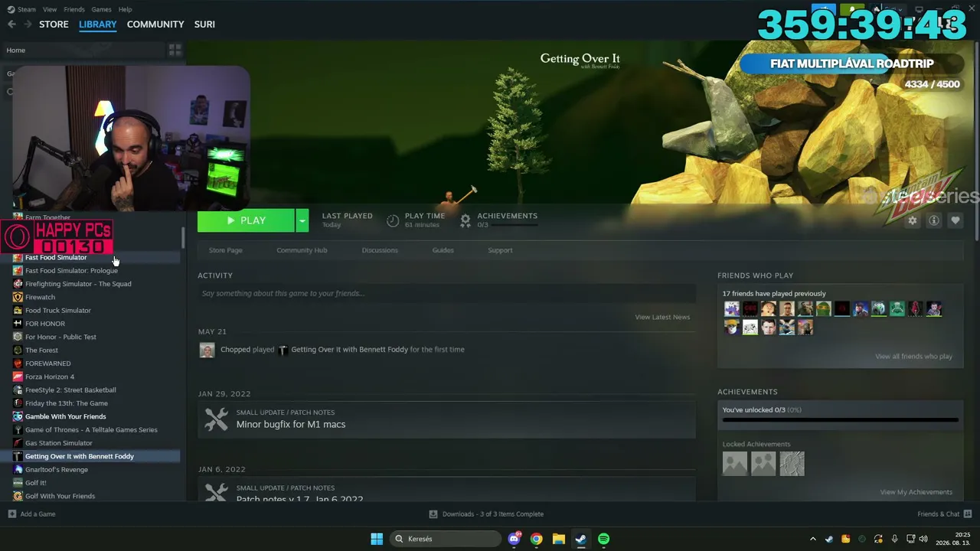Open the Help menu
Viewport: 980px width, 551px height.
tap(126, 9)
